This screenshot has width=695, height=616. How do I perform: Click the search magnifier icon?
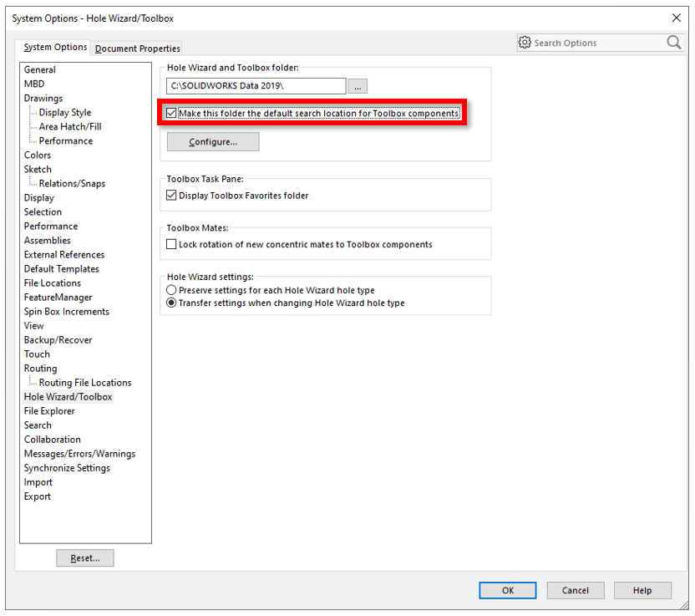click(x=673, y=43)
